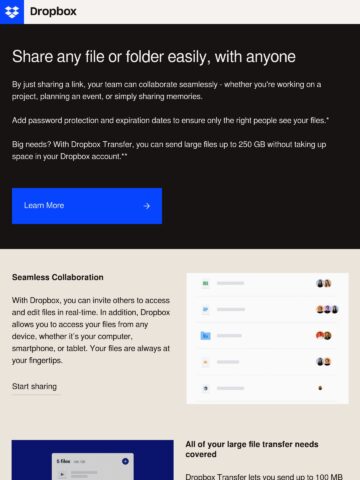360x480 pixels.
Task: Click the gray file icon in last row
Action: 205,388
